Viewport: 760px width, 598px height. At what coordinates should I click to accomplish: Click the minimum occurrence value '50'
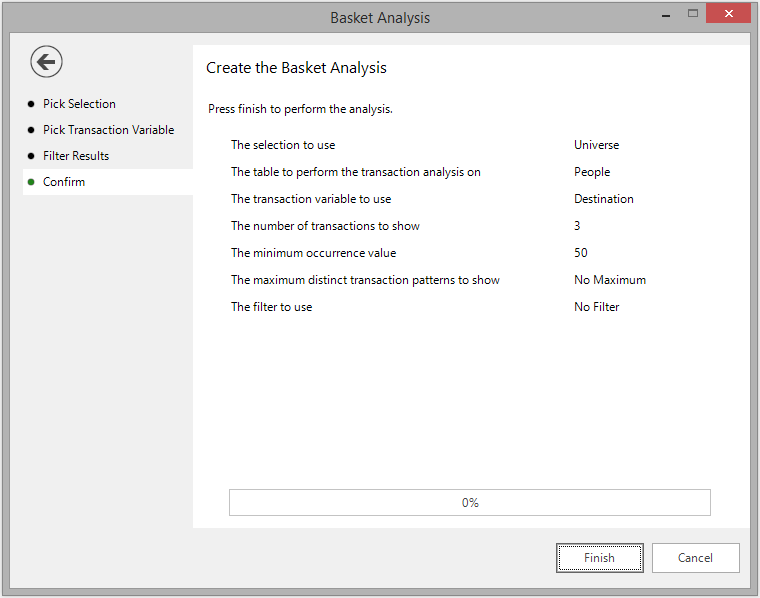tap(581, 253)
